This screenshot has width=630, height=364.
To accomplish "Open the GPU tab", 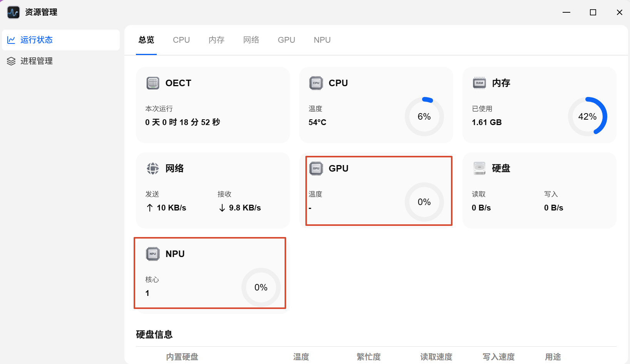I will pyautogui.click(x=287, y=40).
